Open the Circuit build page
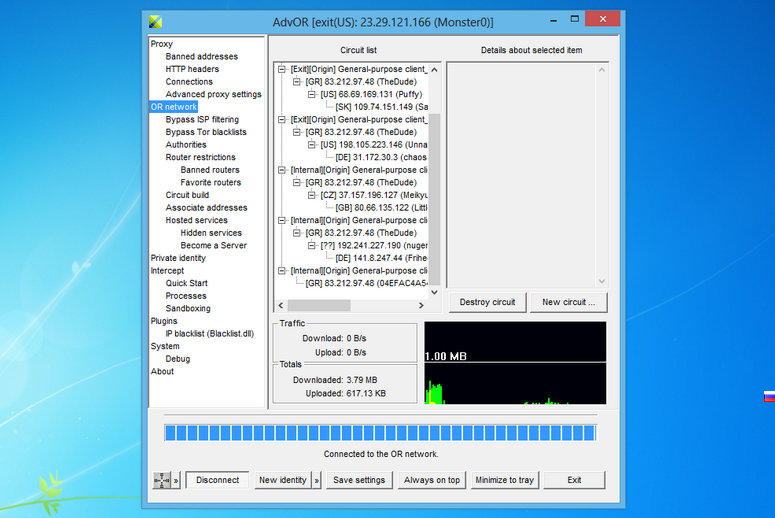The width and height of the screenshot is (775, 518). 187,195
